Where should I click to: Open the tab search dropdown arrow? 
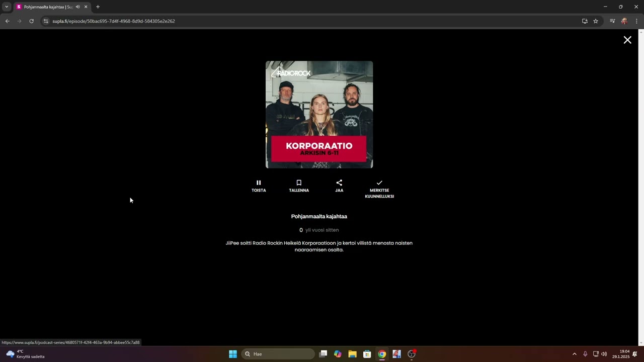(7, 7)
